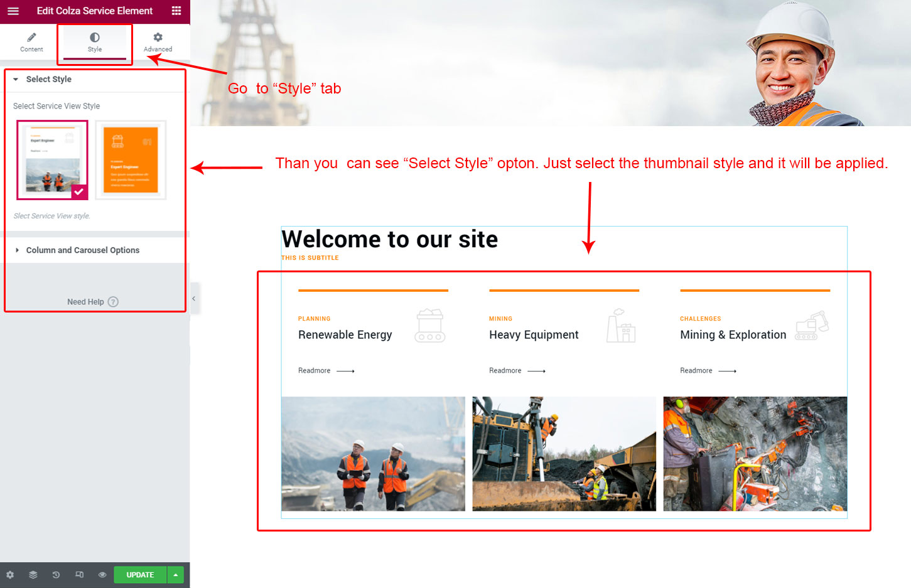Click the settings gear in bottom toolbar
The width and height of the screenshot is (911, 588).
point(10,575)
